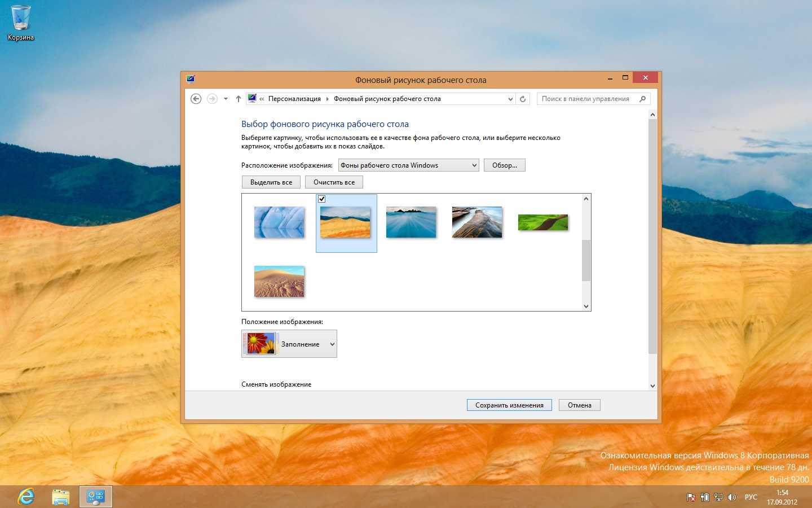Click the Up one level arrow

(x=239, y=99)
